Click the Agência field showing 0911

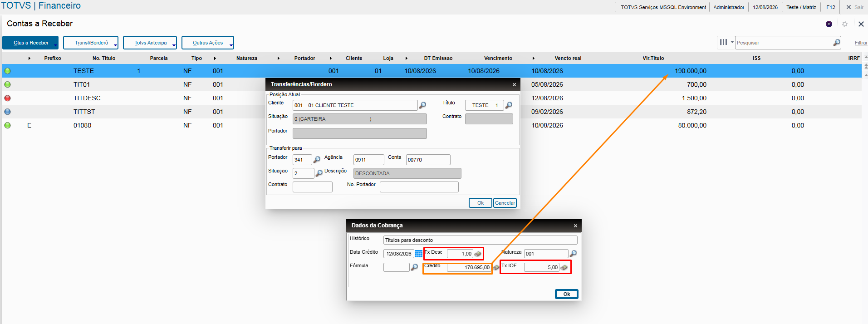click(x=368, y=160)
